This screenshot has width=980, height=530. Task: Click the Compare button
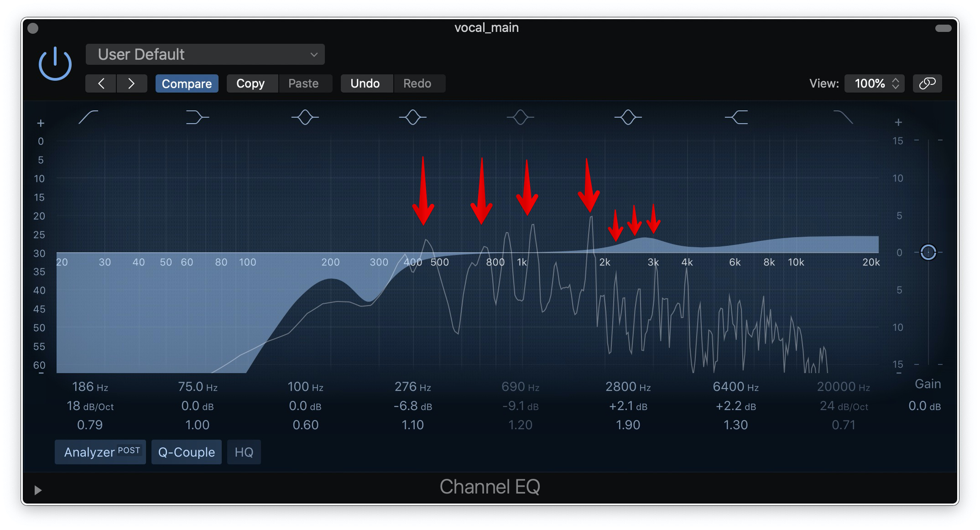[187, 83]
